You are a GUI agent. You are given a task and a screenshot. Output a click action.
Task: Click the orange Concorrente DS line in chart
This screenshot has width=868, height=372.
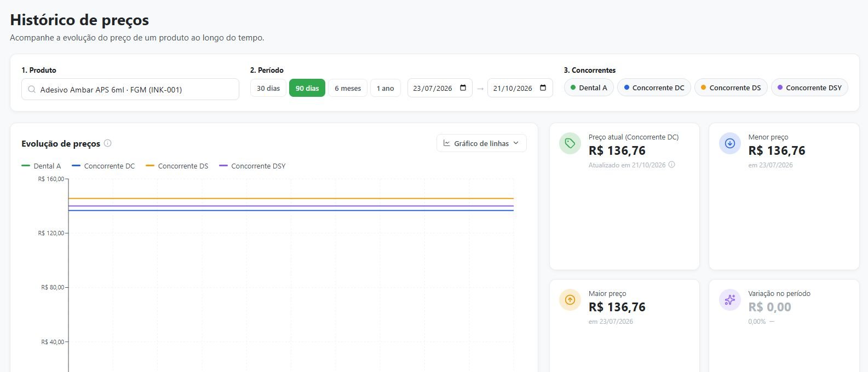point(291,199)
